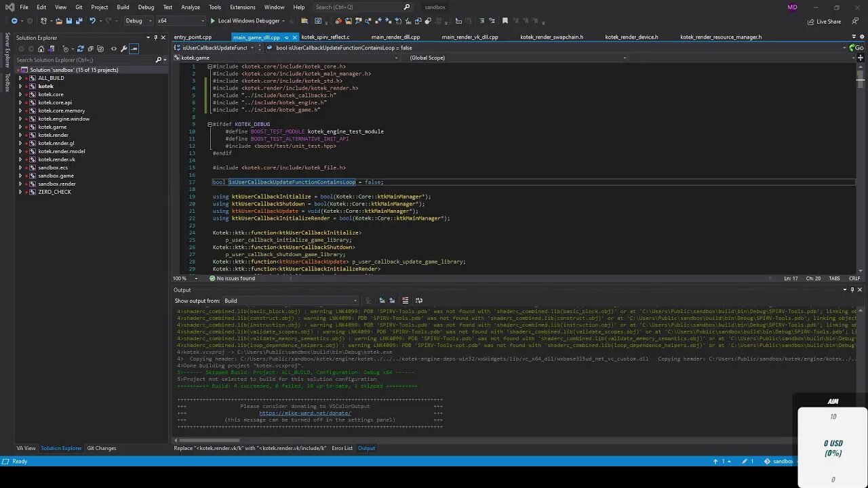
Task: Select ZERO_CHECK project in tree
Action: pos(54,192)
